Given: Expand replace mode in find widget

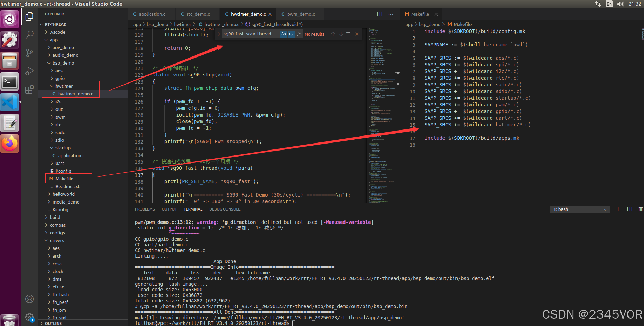Looking at the screenshot, I should tap(219, 34).
